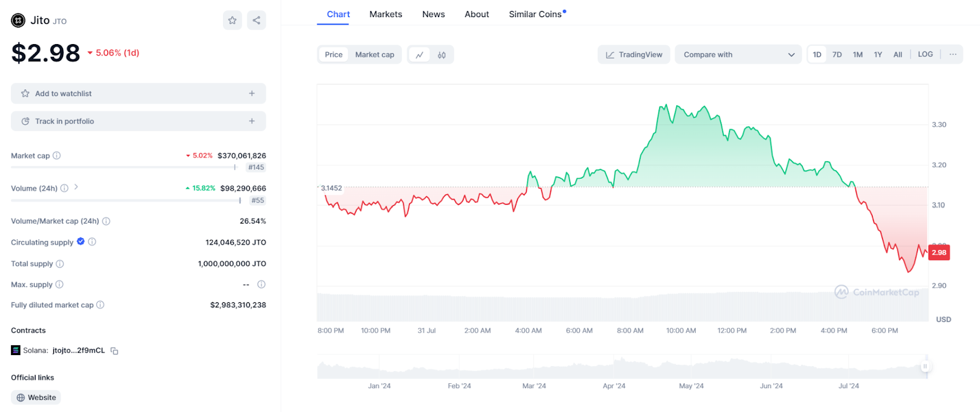Click the Market cap info icon
980x412 pixels.
pos(57,155)
